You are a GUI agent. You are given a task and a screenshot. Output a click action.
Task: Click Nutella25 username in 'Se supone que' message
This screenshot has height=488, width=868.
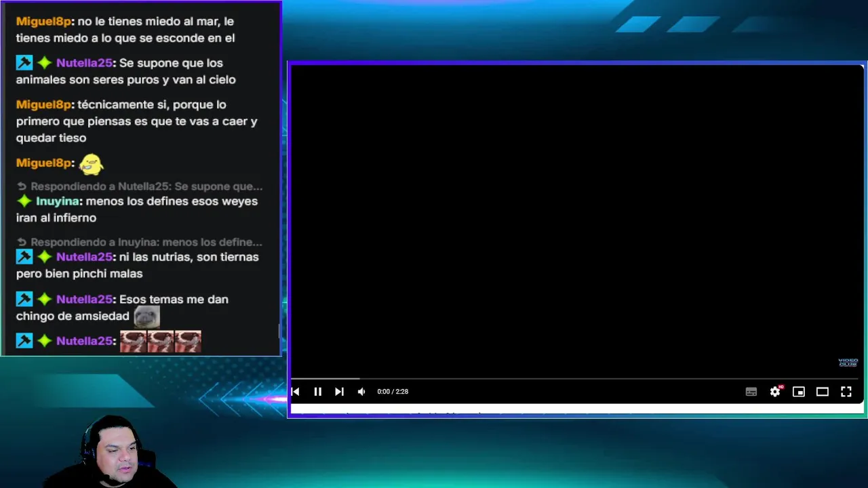point(84,63)
